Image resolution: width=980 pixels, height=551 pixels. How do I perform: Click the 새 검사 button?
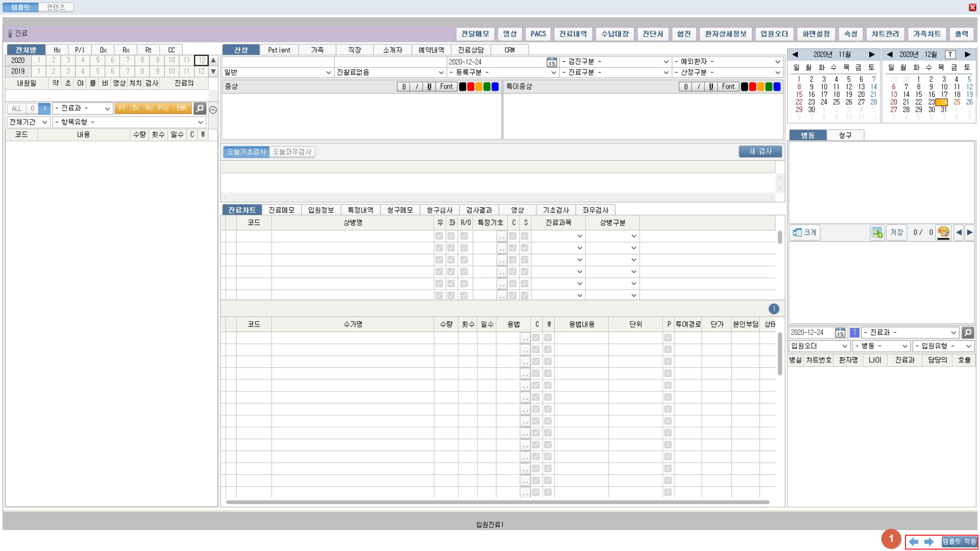pos(760,152)
